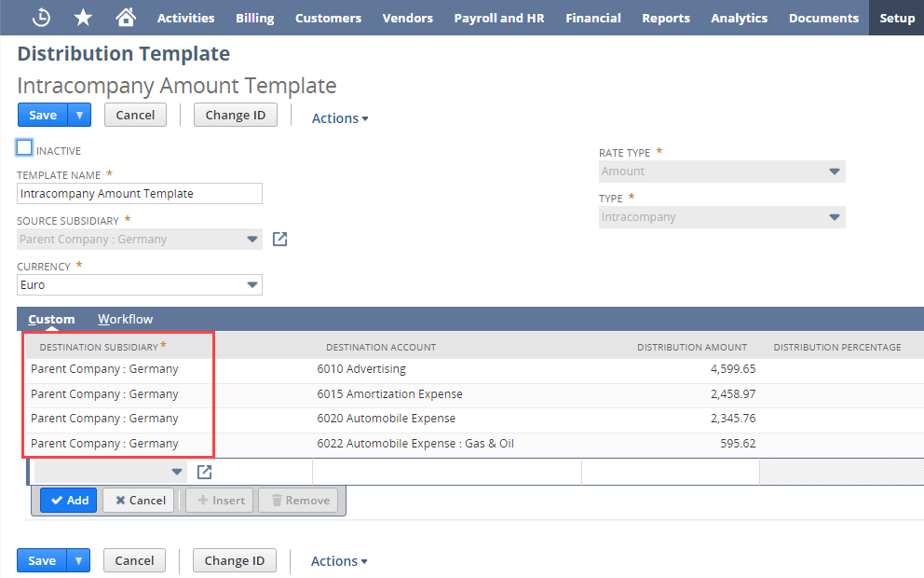This screenshot has width=924, height=578.
Task: Open the Customers menu
Action: pyautogui.click(x=328, y=18)
